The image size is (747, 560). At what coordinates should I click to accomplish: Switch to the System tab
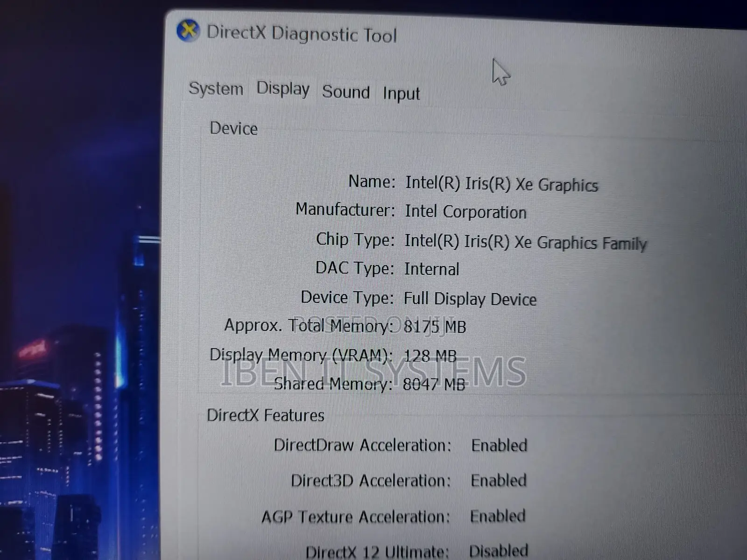216,88
